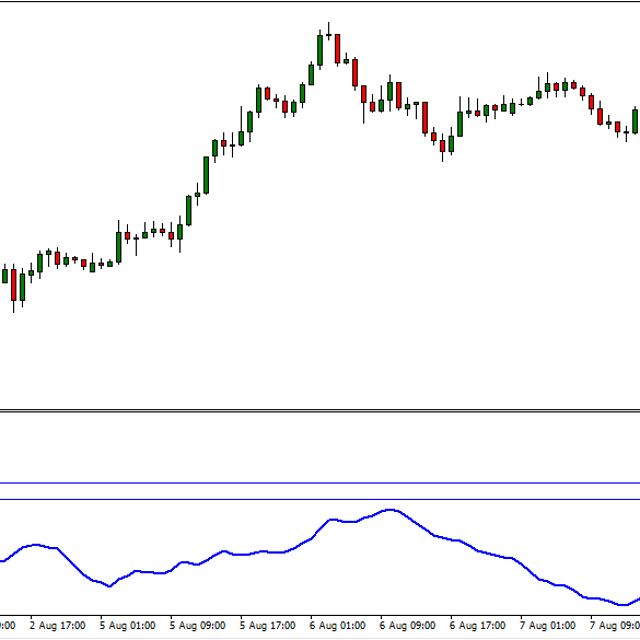Click the 6 Aug 01:00 time label
This screenshot has height=640, width=640.
point(337,627)
